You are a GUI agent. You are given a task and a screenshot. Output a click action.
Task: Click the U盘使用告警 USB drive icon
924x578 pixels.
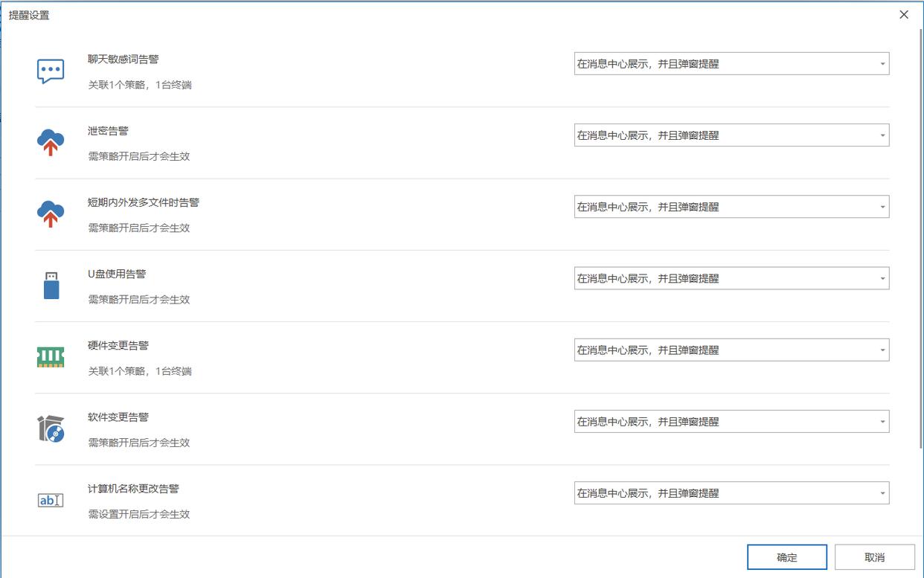click(x=51, y=286)
